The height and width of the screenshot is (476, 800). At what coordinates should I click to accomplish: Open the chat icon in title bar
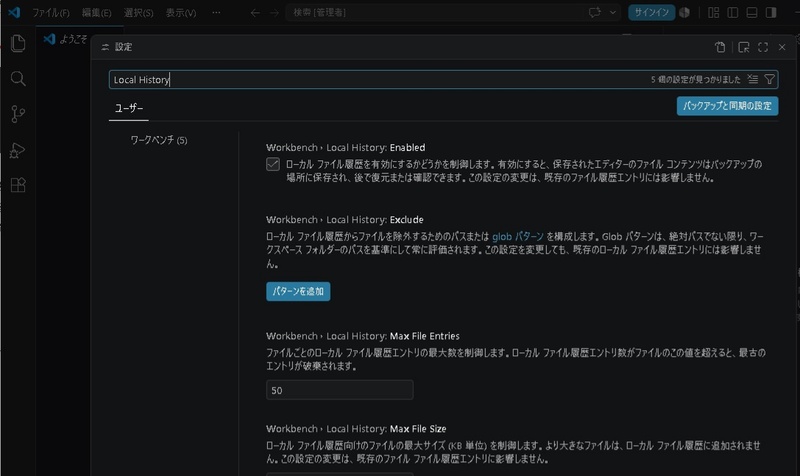click(595, 12)
